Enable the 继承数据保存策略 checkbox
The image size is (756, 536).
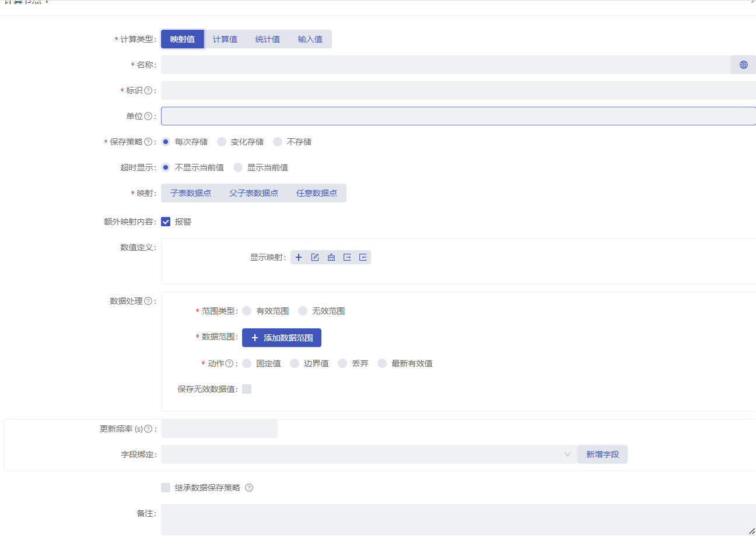[166, 488]
